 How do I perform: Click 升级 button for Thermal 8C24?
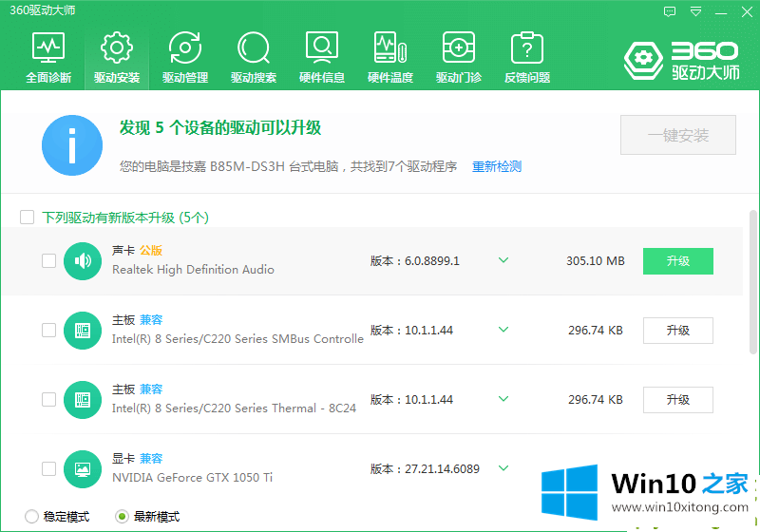pyautogui.click(x=678, y=400)
